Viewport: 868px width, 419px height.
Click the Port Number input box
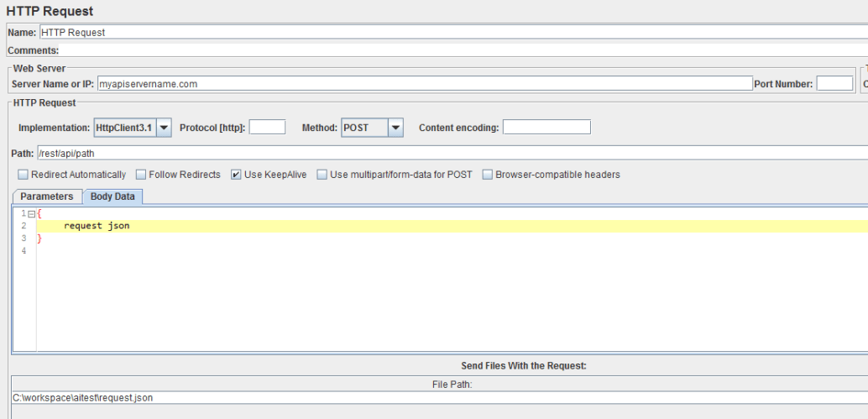click(834, 83)
